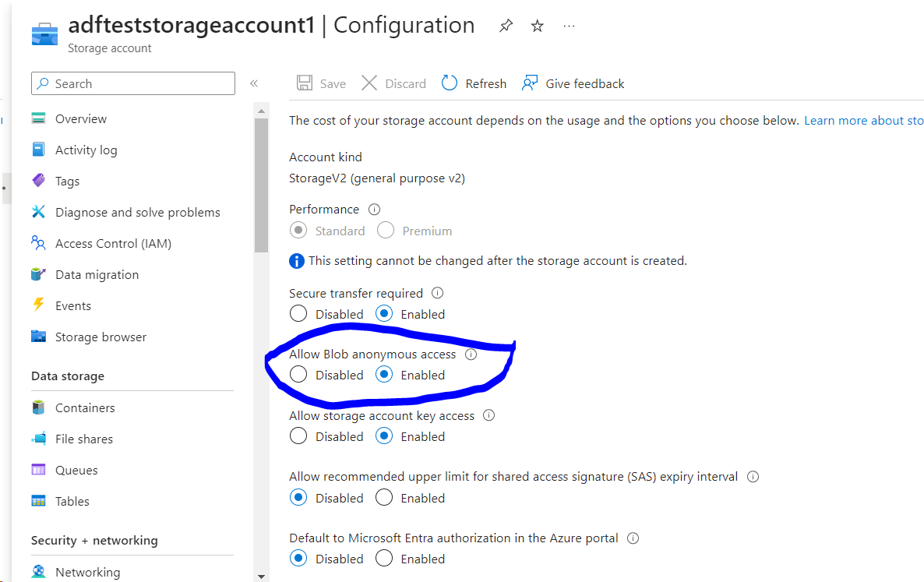The image size is (924, 582).
Task: Open the Activity log
Action: (x=86, y=150)
